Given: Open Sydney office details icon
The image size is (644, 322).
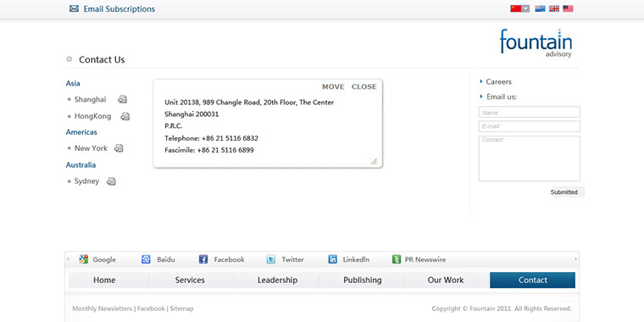Looking at the screenshot, I should [x=111, y=181].
